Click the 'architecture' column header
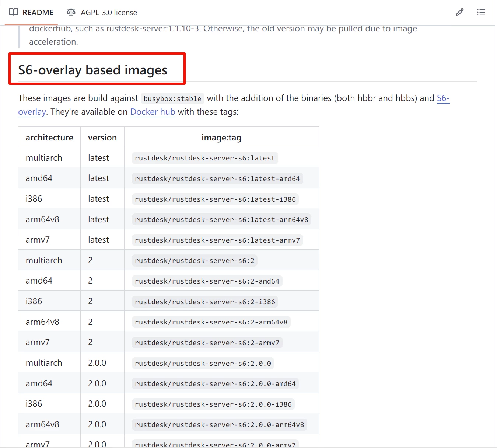497x448 pixels. 49,138
